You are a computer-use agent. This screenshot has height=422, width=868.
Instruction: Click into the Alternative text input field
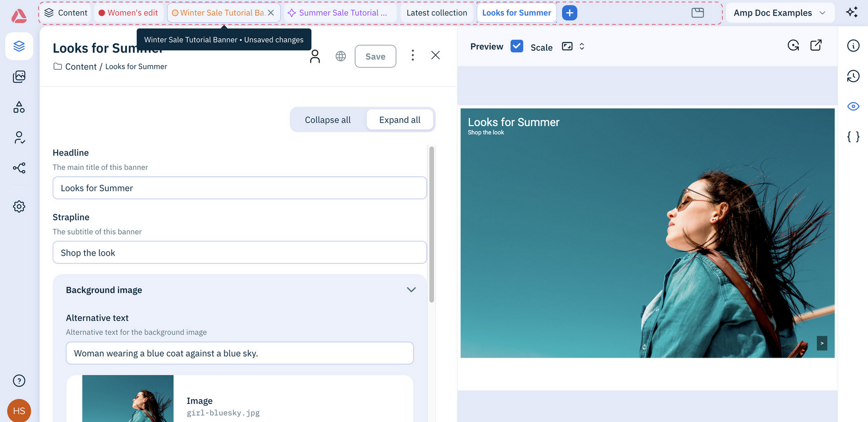click(240, 353)
